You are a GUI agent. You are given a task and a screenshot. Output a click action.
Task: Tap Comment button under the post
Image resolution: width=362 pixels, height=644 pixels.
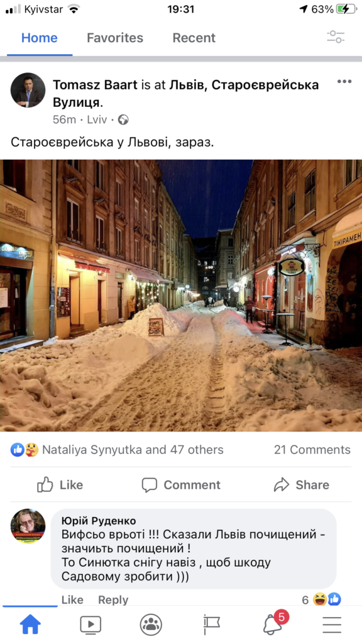181,485
